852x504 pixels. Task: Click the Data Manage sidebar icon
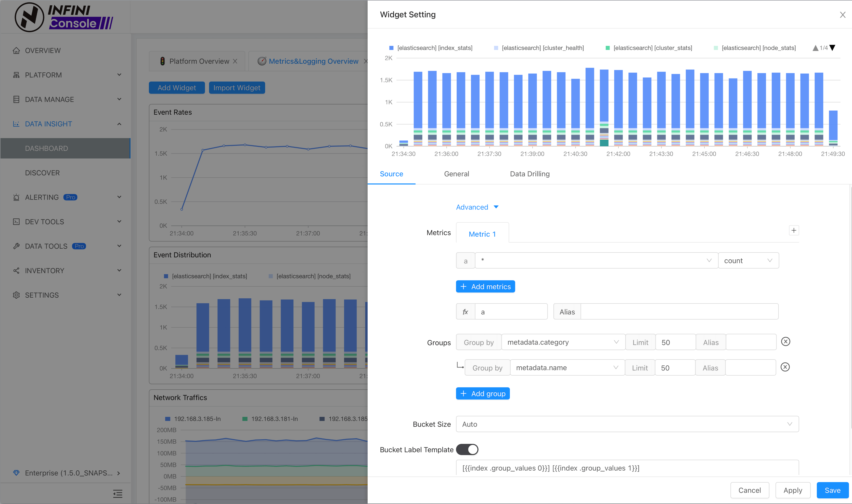(16, 100)
